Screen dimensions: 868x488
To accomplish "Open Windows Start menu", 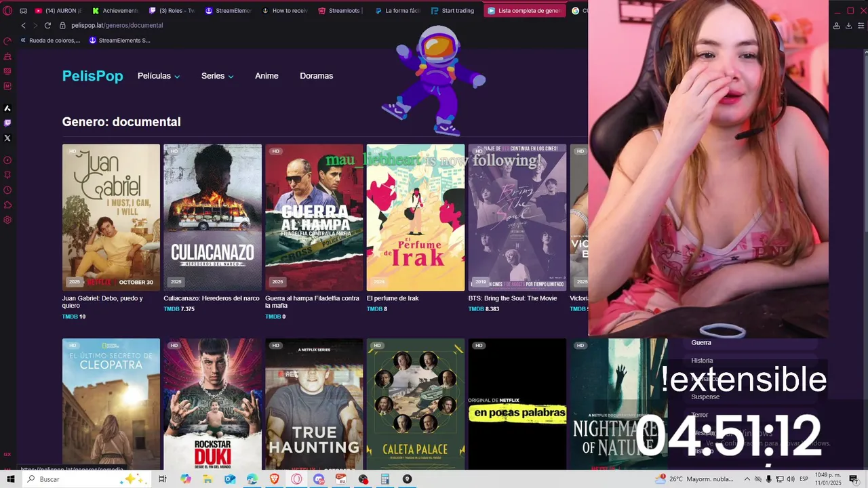I will click(x=11, y=479).
